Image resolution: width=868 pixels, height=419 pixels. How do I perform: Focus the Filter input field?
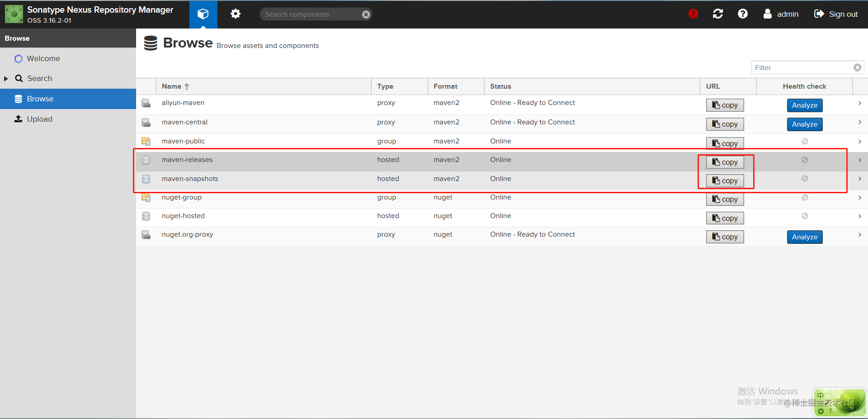coord(802,67)
